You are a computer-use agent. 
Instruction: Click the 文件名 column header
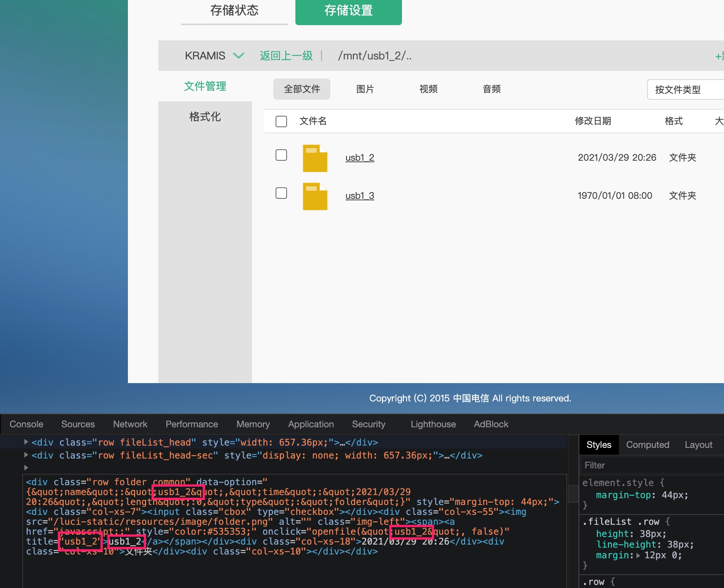(x=313, y=121)
